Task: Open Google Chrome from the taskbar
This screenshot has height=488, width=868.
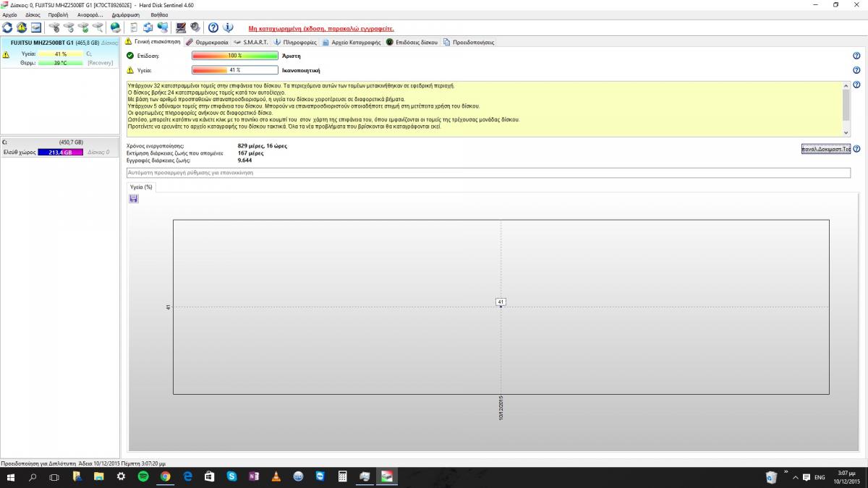Action: [165, 477]
